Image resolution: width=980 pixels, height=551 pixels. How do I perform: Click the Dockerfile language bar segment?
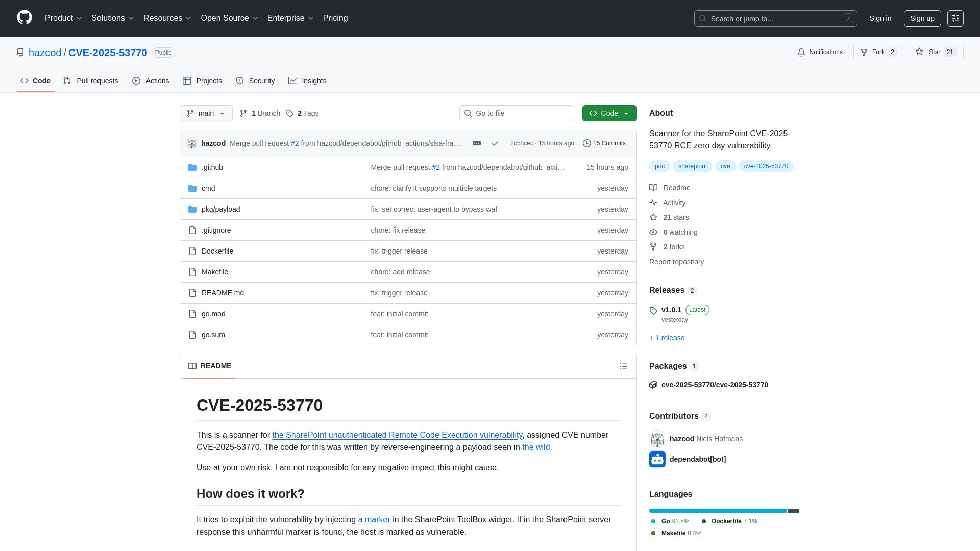[793, 511]
